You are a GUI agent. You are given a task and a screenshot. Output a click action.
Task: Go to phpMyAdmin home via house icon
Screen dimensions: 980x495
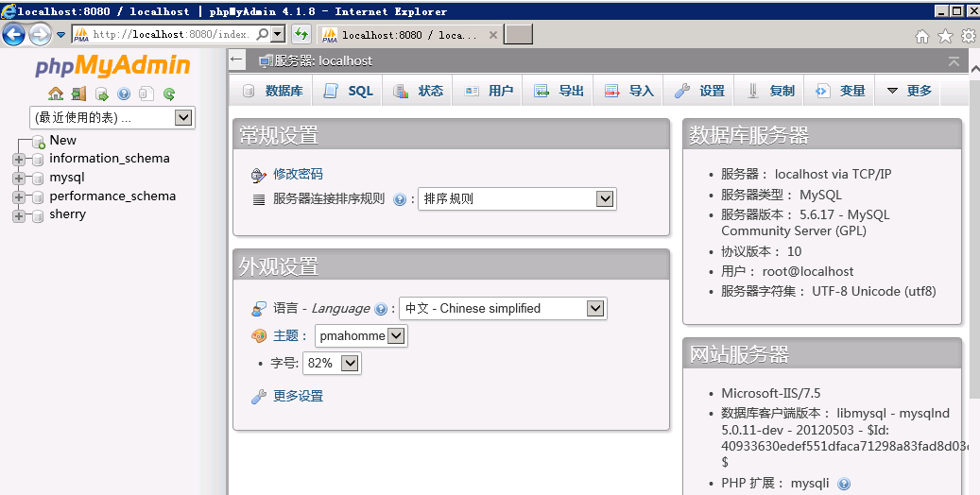coord(56,94)
